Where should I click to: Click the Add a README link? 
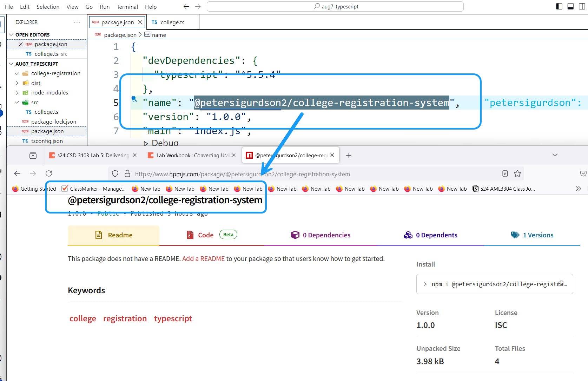203,259
